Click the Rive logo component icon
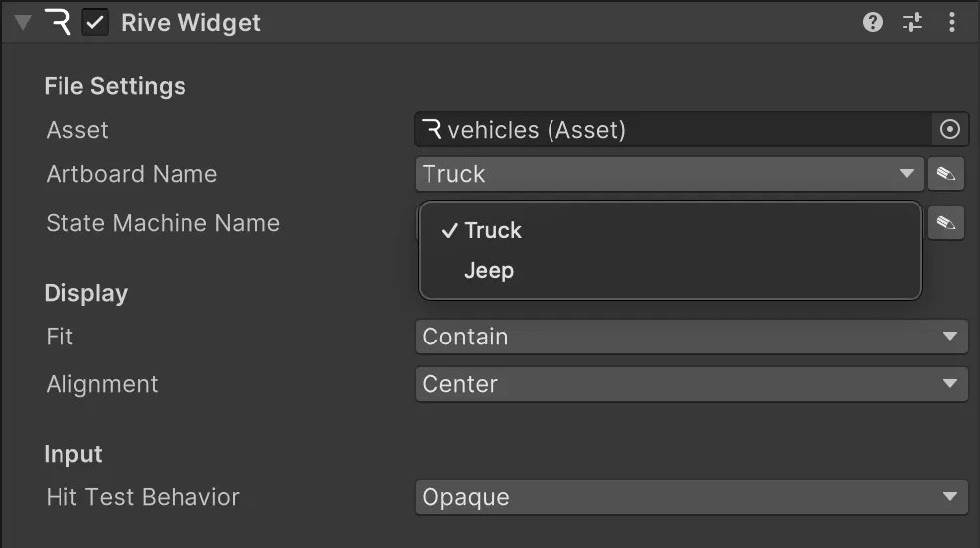980x548 pixels. [x=59, y=22]
